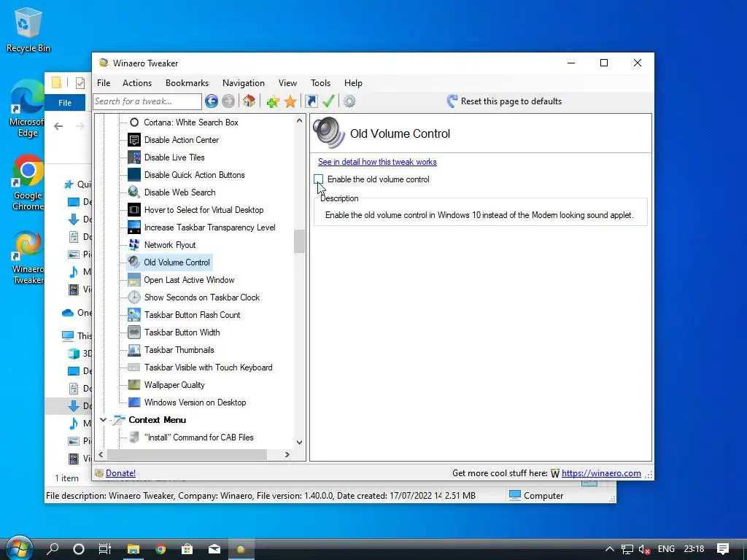Open Recycle Bin on desktop

click(x=28, y=29)
